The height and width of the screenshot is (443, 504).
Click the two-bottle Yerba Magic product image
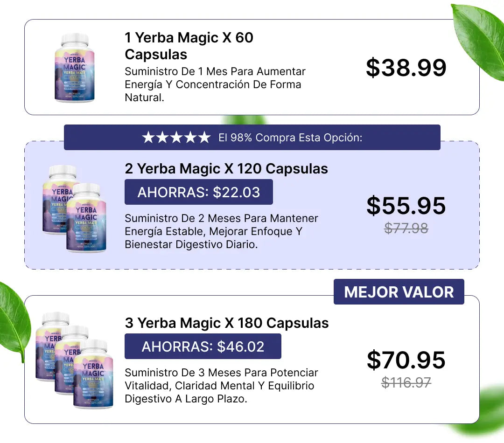coord(75,208)
